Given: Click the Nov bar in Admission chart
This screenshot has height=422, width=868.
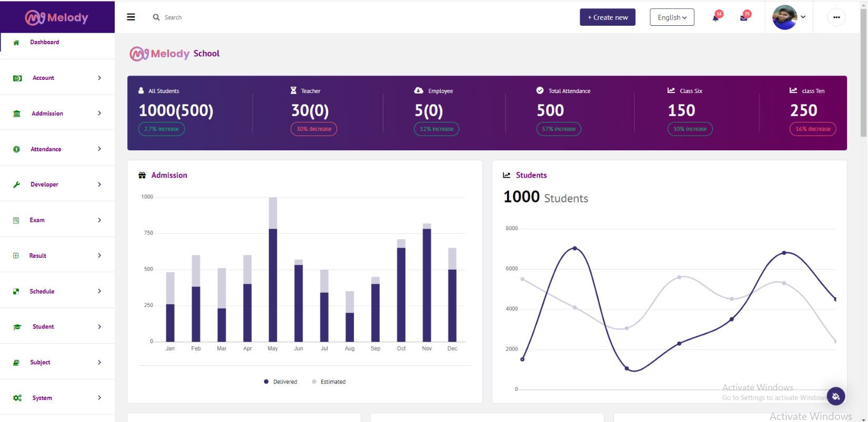Looking at the screenshot, I should [x=427, y=283].
